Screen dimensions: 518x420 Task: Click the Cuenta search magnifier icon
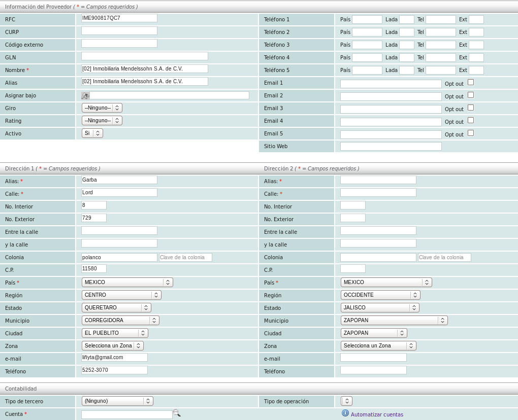[x=176, y=413]
